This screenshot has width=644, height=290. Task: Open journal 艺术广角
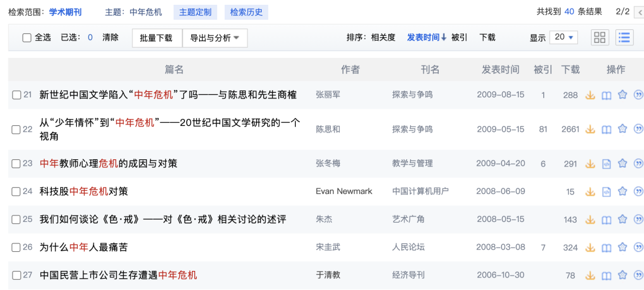tap(408, 220)
